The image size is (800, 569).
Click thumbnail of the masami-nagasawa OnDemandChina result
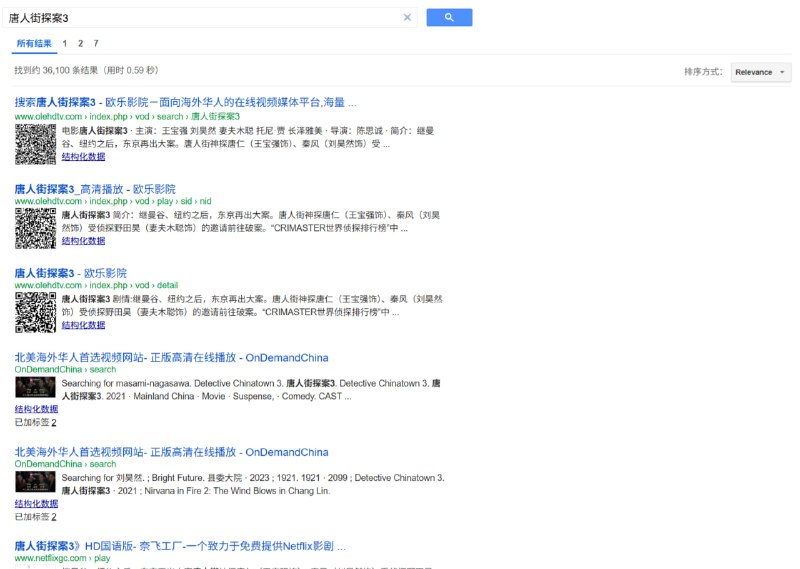(x=35, y=387)
